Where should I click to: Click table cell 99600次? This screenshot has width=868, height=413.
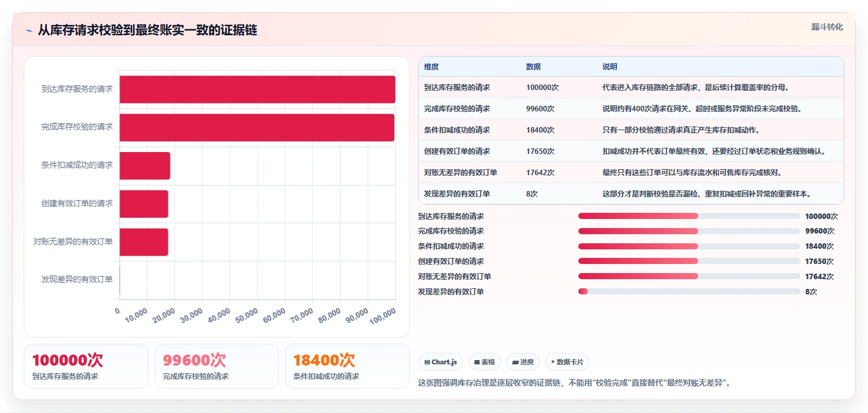click(x=541, y=109)
